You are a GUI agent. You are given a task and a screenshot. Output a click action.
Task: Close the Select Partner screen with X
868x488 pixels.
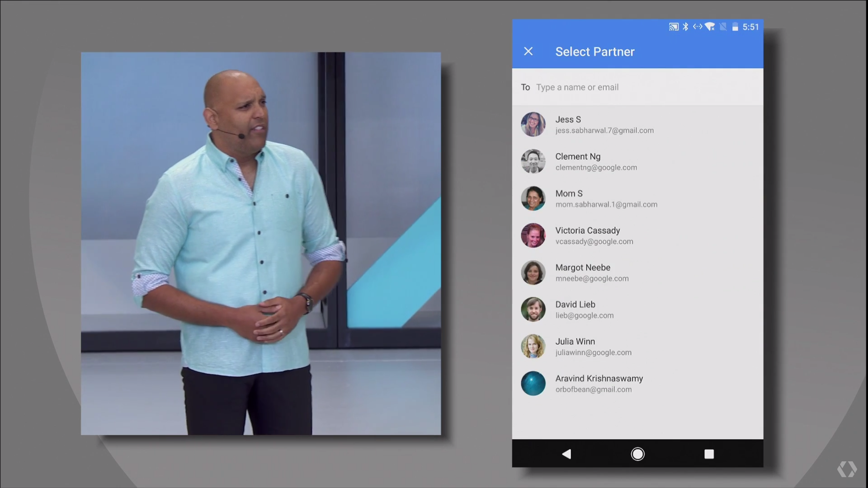[528, 52]
